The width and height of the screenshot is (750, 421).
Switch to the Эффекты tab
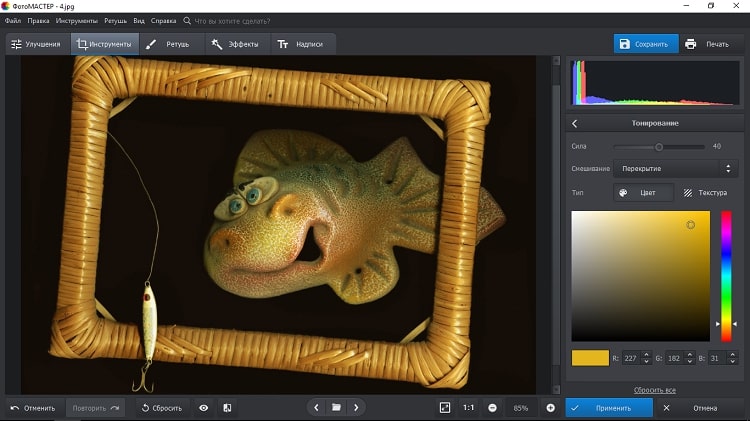[235, 44]
